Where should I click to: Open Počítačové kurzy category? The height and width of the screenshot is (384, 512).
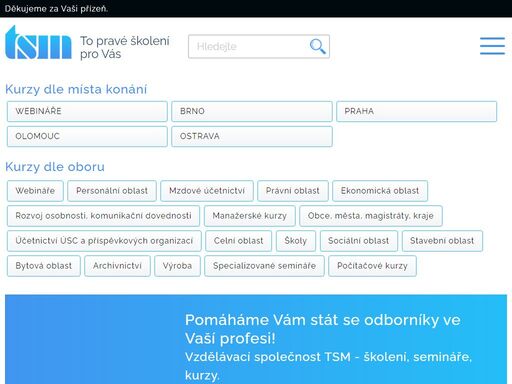click(x=372, y=266)
